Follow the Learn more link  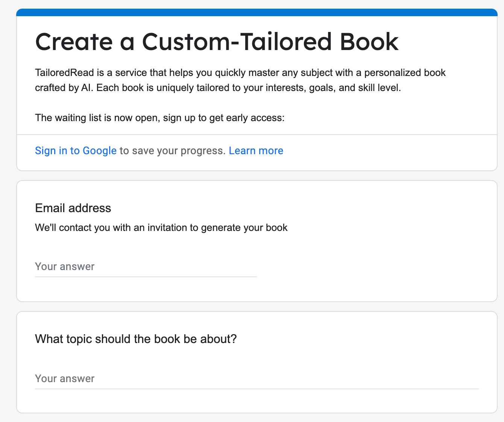(256, 151)
